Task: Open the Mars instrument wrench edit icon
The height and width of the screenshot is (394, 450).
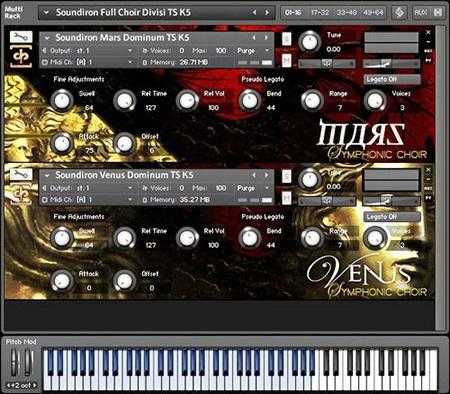Action: [x=21, y=37]
